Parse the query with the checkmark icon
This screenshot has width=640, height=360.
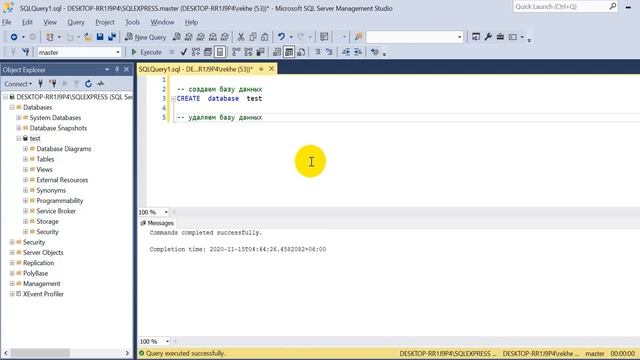(184, 52)
